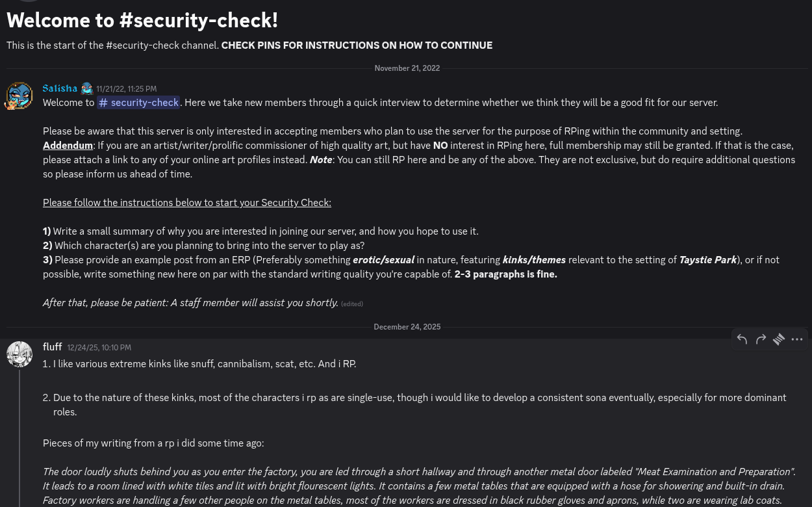Click the underlined start your Security Check line

tap(187, 203)
